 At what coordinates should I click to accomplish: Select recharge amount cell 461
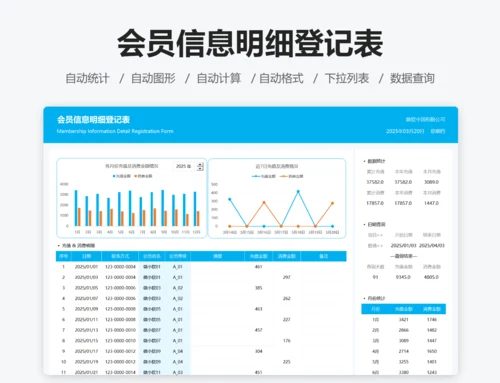259,267
